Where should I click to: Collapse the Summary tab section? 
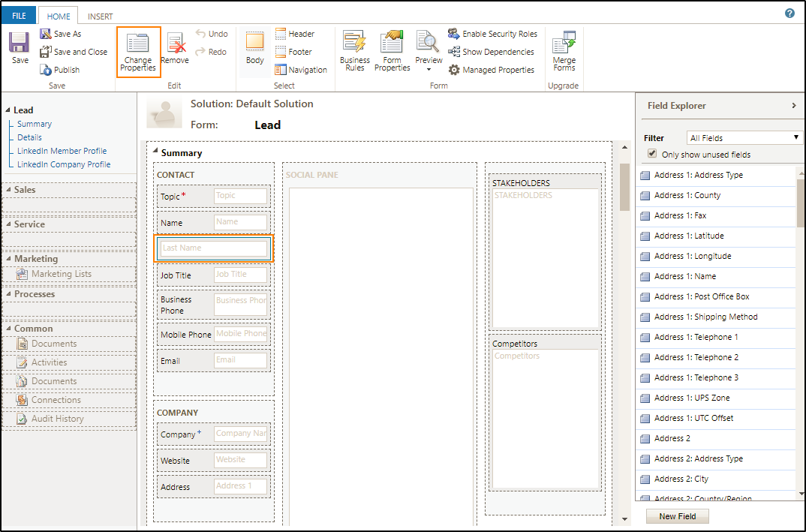pos(155,151)
